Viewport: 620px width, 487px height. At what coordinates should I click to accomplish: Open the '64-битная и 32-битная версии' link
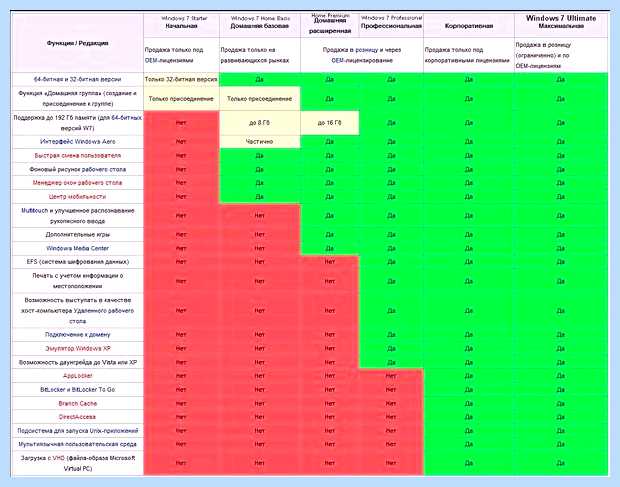coord(78,79)
